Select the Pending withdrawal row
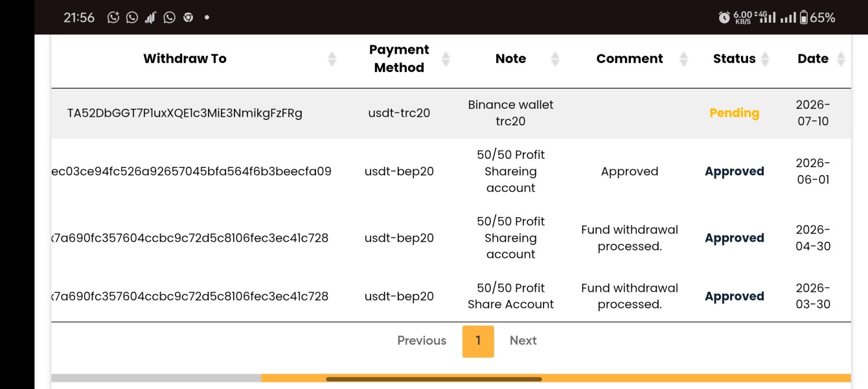 (x=451, y=113)
